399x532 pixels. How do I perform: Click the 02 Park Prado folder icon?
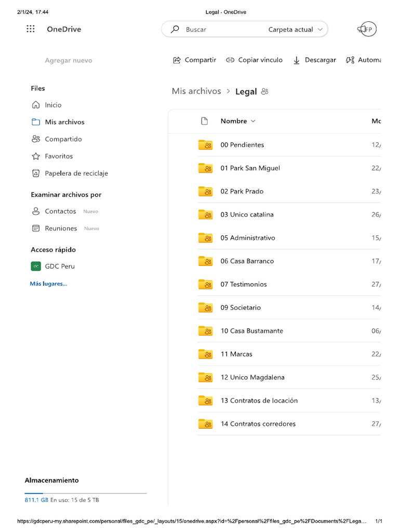[x=205, y=191]
